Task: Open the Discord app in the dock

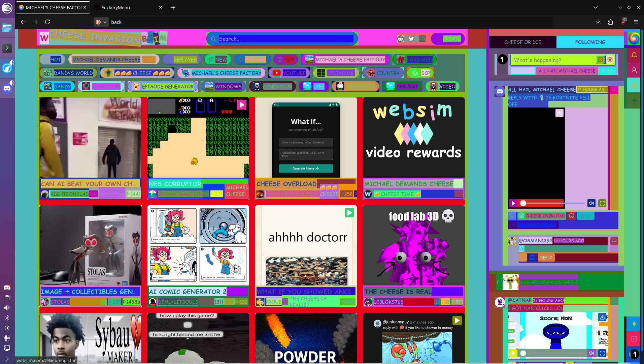Action: (7, 88)
